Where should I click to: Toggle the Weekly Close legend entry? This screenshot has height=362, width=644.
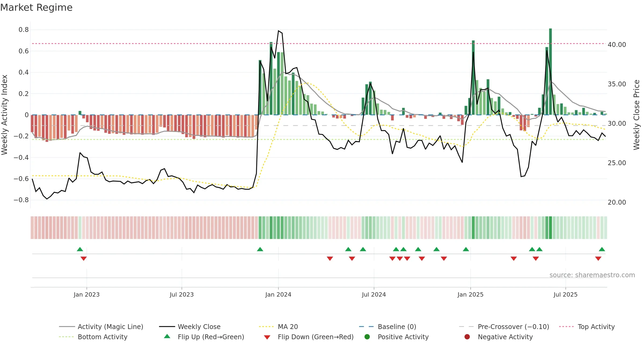190,327
